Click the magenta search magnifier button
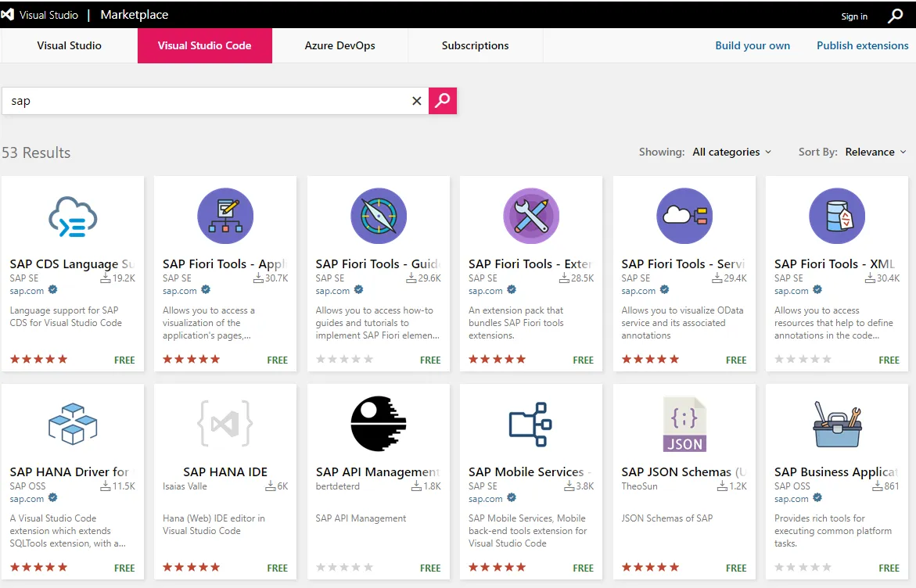Image resolution: width=916 pixels, height=588 pixels. click(443, 101)
